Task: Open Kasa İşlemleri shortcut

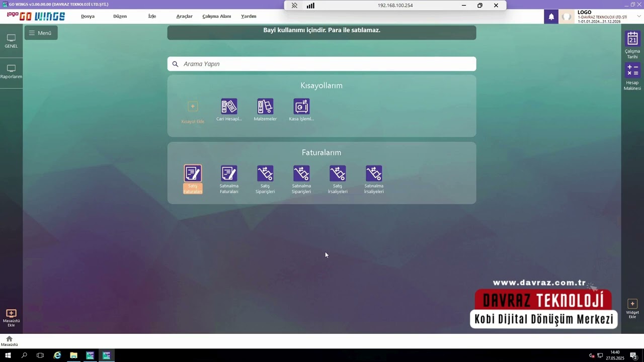Action: coord(301,106)
